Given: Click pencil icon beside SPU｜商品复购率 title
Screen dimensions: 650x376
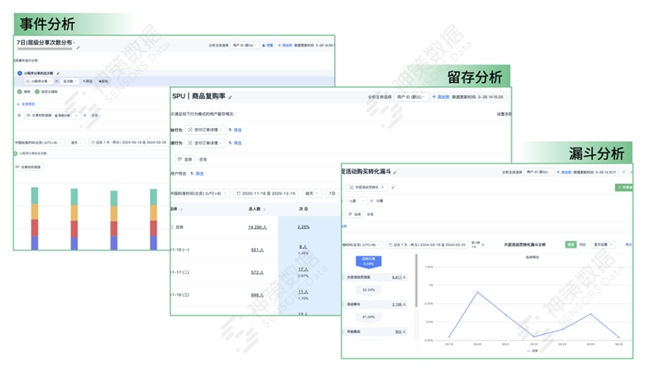Looking at the screenshot, I should click(x=230, y=97).
